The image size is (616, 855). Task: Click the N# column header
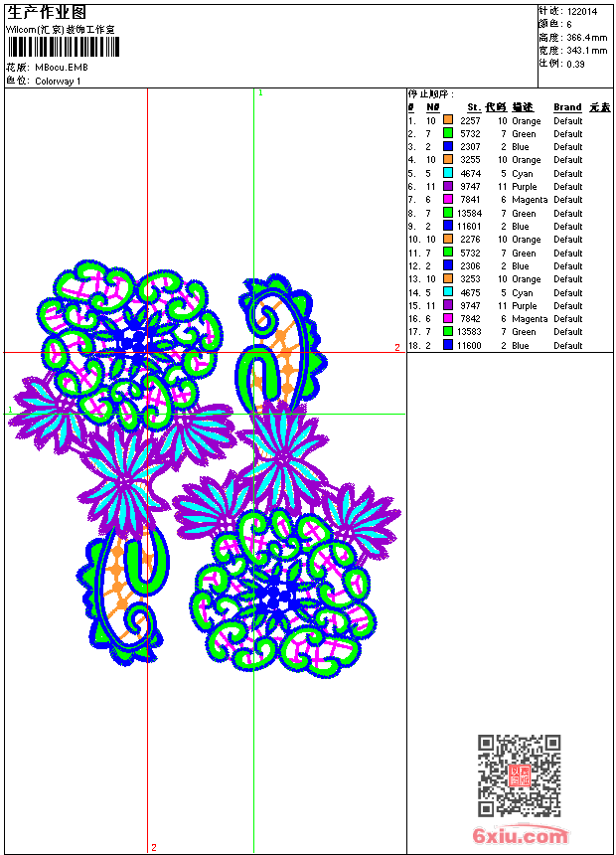tap(433, 107)
